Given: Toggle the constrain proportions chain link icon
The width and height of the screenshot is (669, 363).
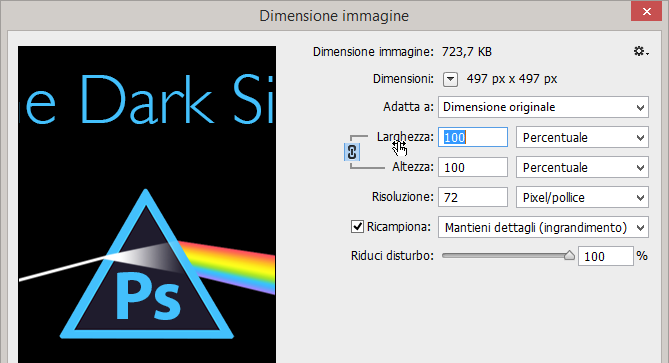Looking at the screenshot, I should (352, 152).
